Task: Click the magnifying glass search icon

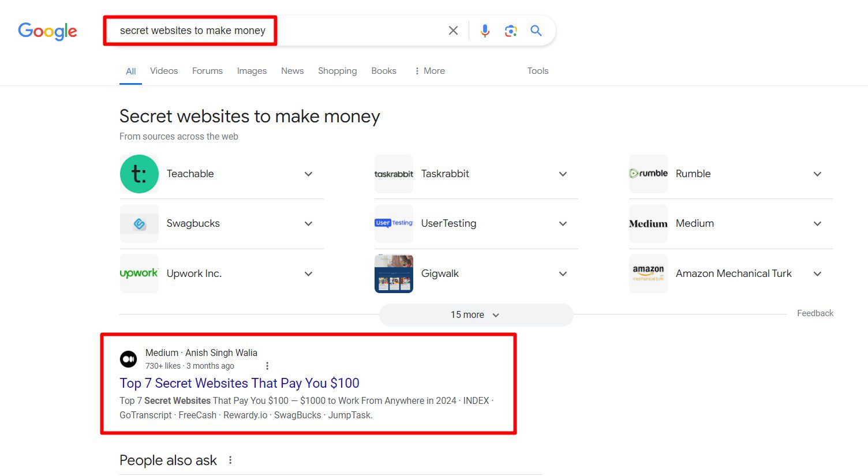Action: 536,31
